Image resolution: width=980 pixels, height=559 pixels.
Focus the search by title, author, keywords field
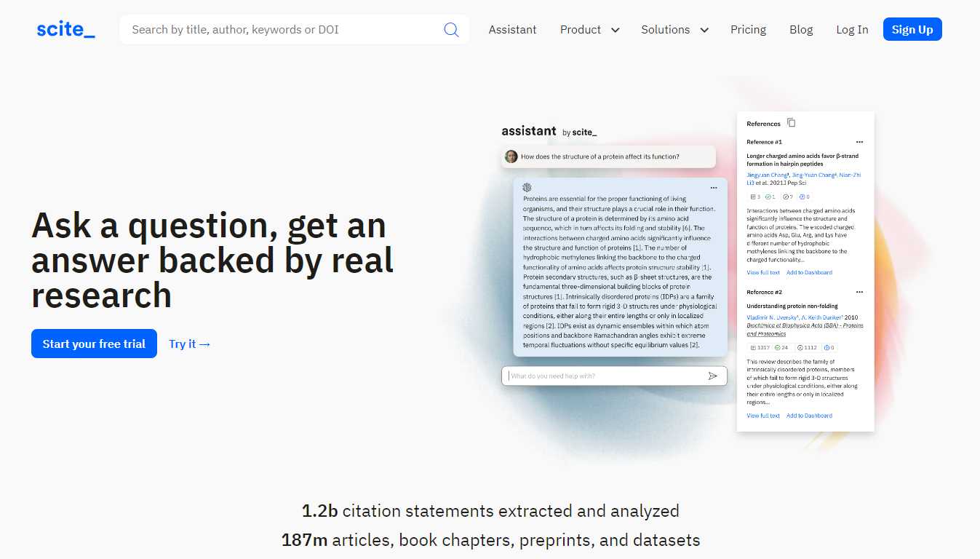(x=284, y=30)
